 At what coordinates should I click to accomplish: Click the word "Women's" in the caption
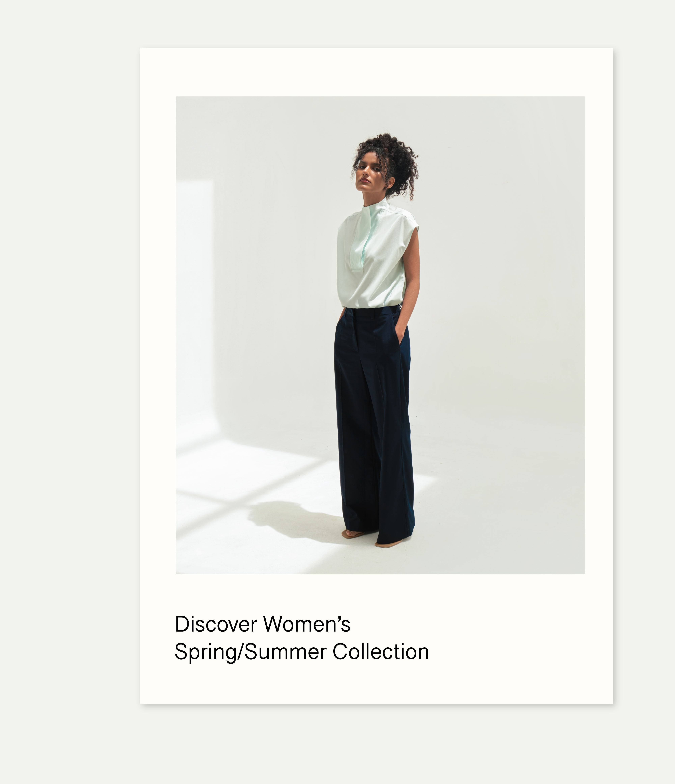click(307, 624)
